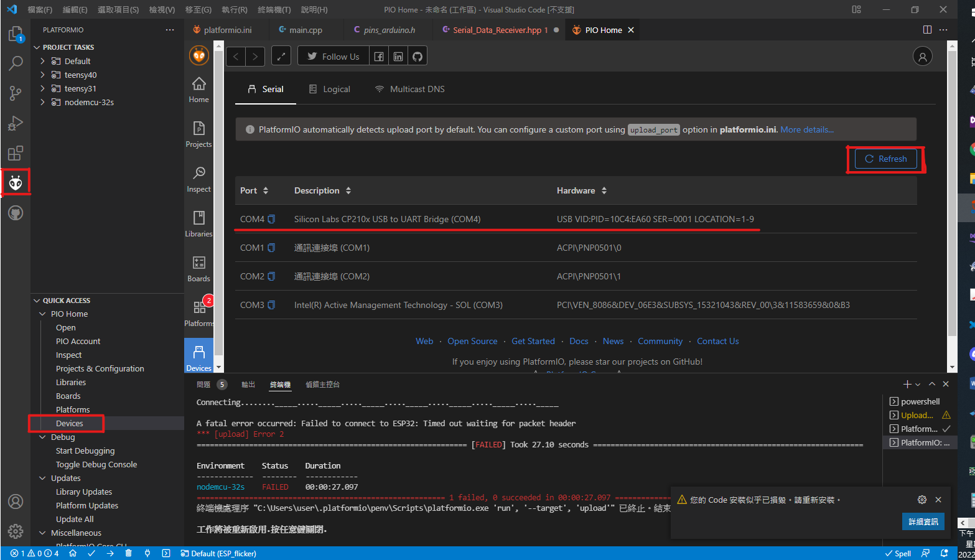Open the 終端機(T) menu
The height and width of the screenshot is (560, 975).
274,9
